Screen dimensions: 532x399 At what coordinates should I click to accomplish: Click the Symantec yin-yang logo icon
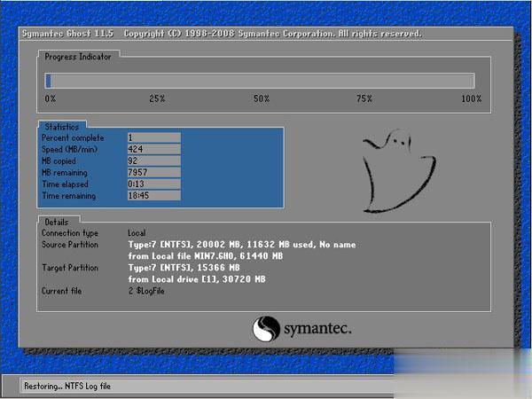(266, 329)
